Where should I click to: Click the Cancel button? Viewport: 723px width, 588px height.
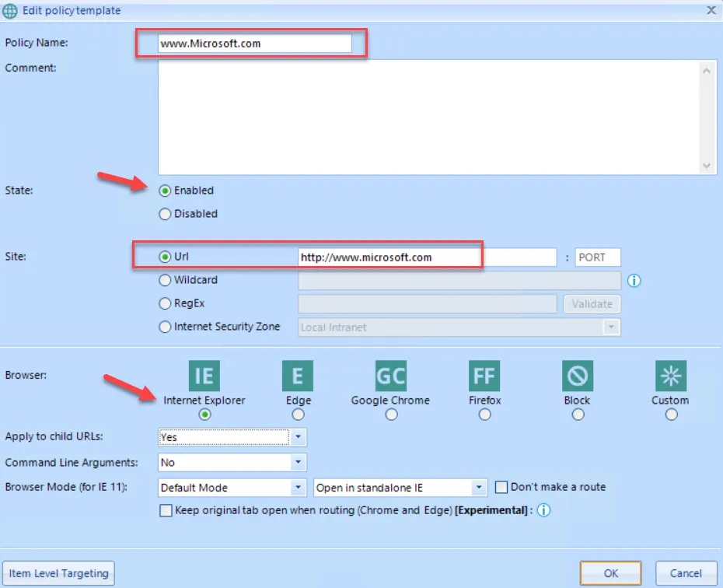(x=686, y=573)
